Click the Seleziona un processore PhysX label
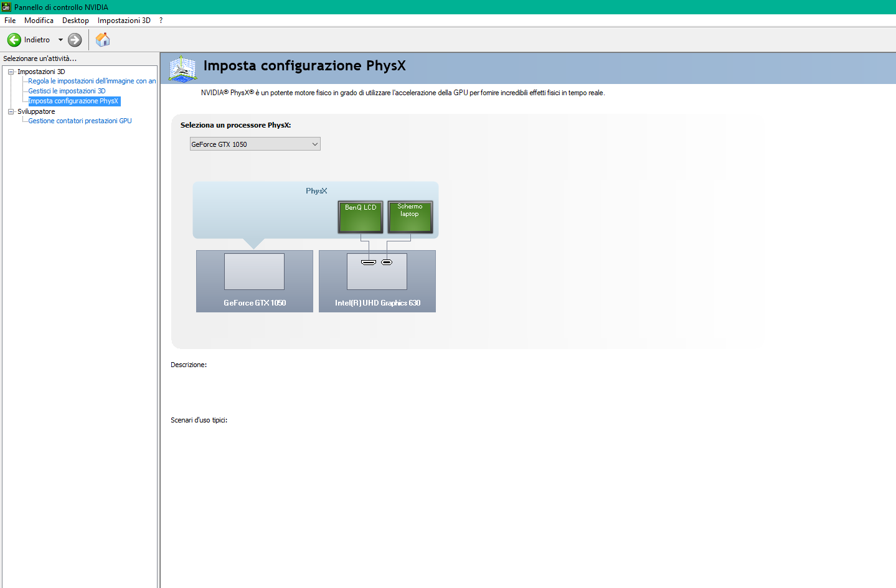 pyautogui.click(x=235, y=125)
